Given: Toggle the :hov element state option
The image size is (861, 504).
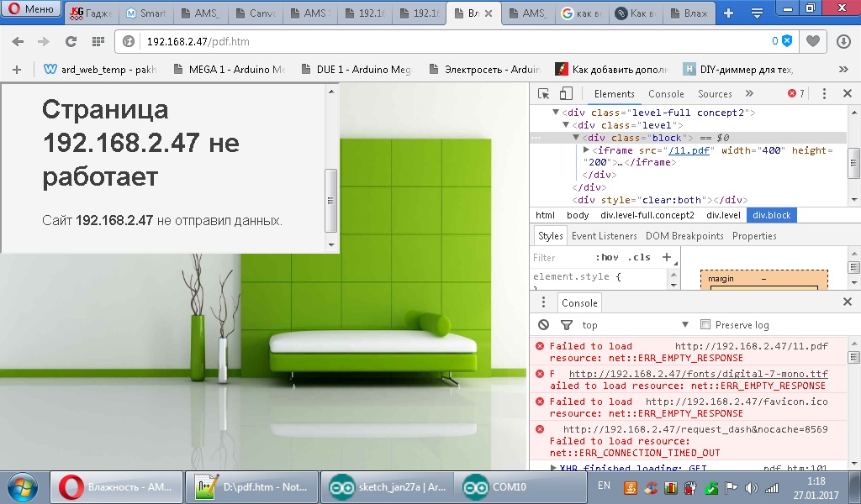Looking at the screenshot, I should (x=606, y=257).
